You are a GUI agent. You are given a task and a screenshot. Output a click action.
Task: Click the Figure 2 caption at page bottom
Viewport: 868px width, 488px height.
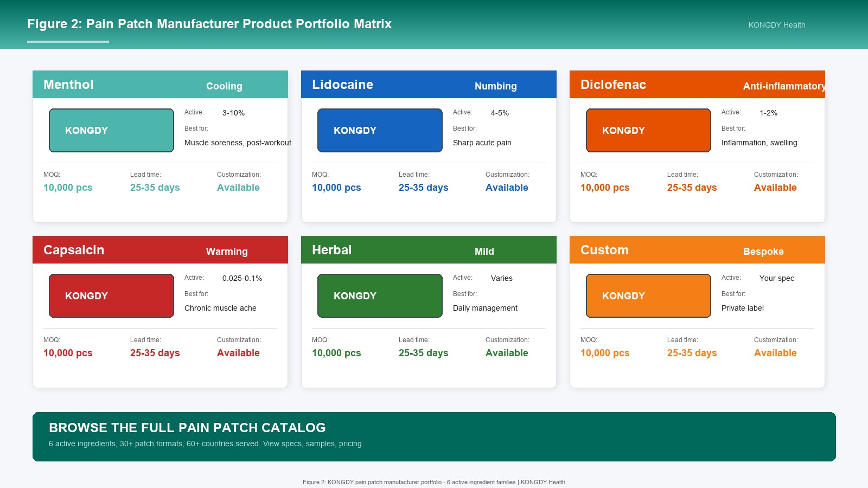(x=434, y=482)
